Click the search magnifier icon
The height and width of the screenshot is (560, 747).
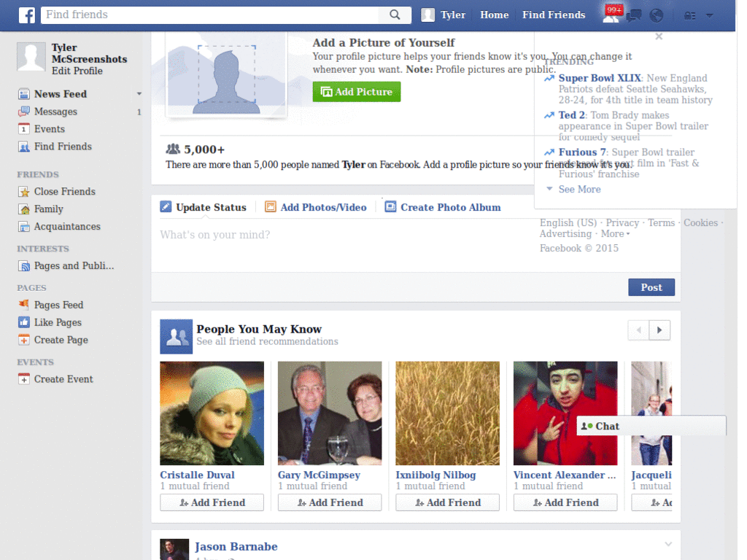(x=395, y=15)
